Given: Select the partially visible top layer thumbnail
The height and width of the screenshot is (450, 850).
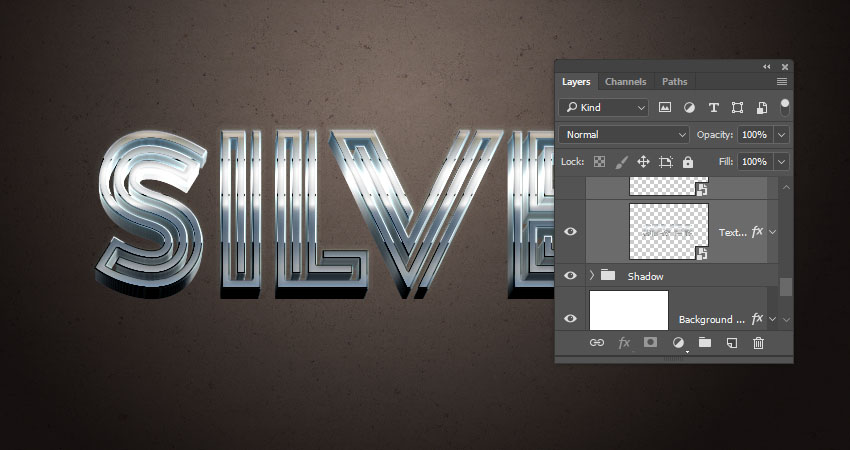Looking at the screenshot, I should (669, 186).
